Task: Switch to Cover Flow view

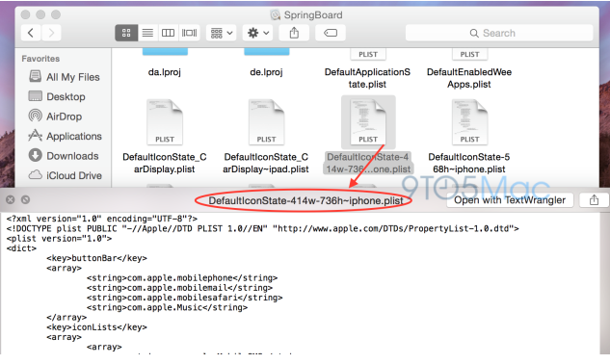Action: click(189, 33)
